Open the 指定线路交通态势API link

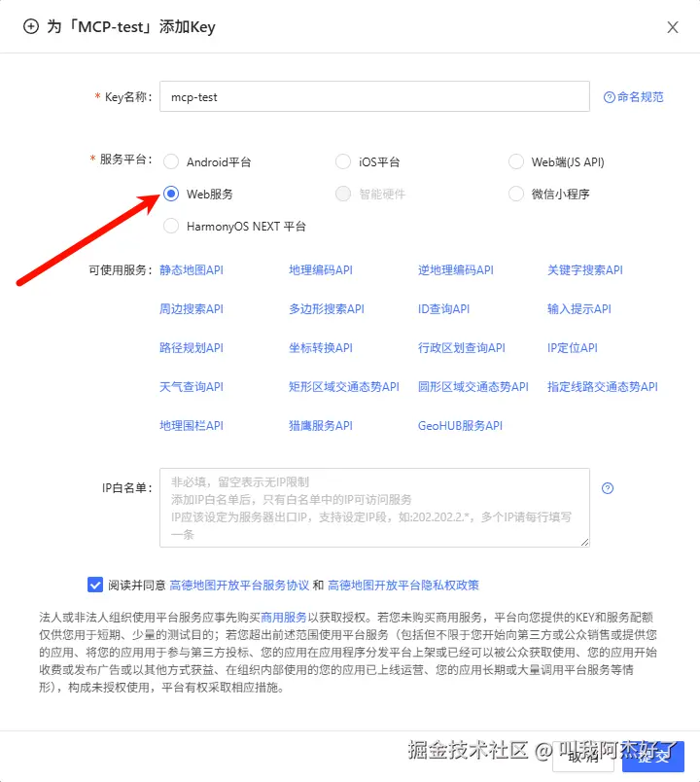point(603,387)
